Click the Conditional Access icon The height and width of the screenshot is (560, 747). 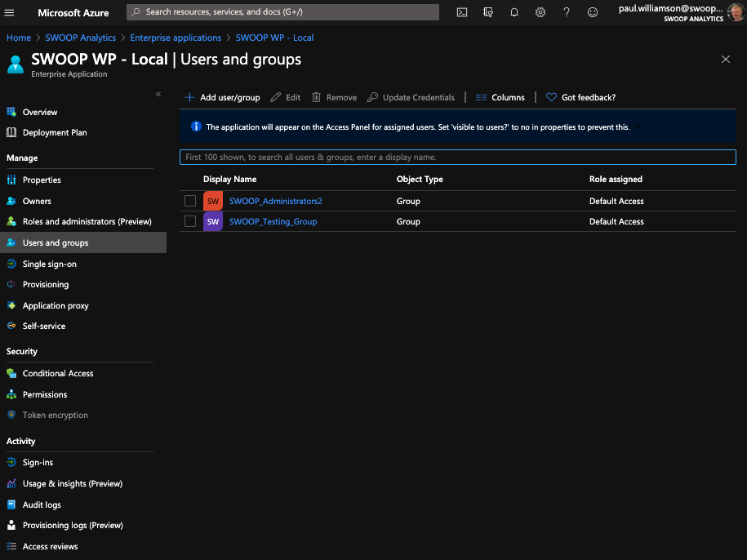point(11,373)
